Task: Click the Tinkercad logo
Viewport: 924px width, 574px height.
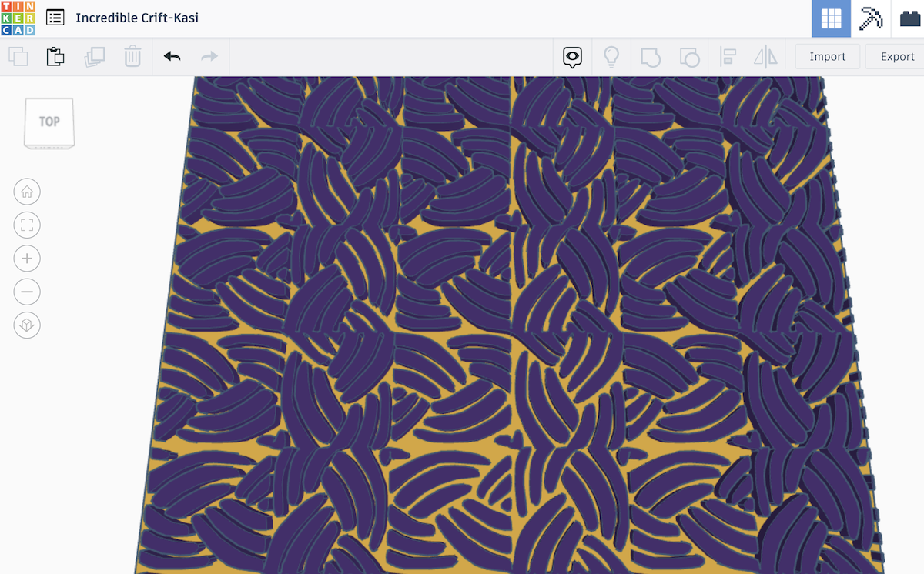Action: point(18,17)
